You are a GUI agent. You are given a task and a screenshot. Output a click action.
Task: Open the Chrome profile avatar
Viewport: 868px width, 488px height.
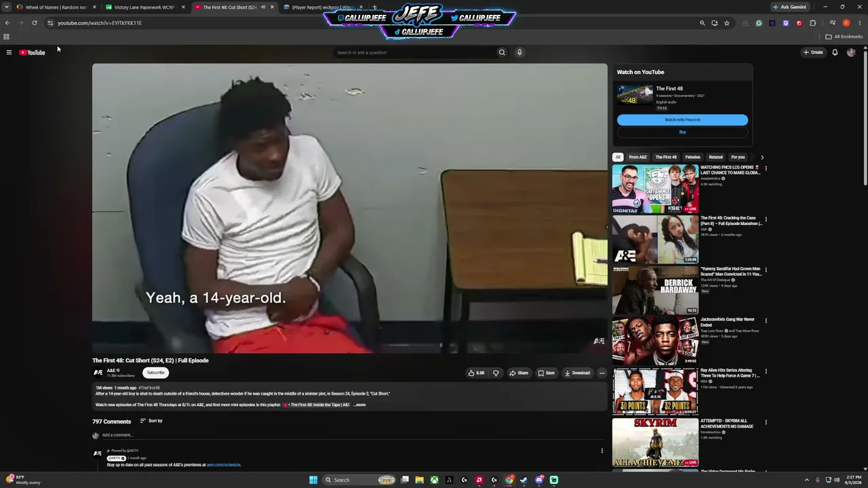846,23
